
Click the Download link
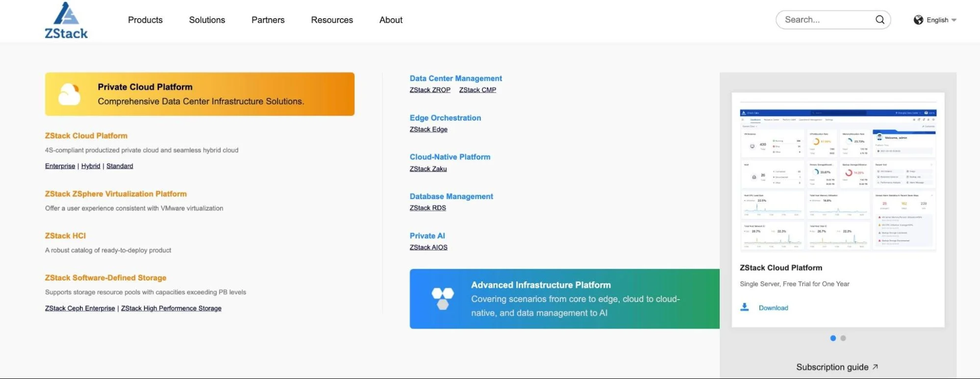click(x=773, y=308)
